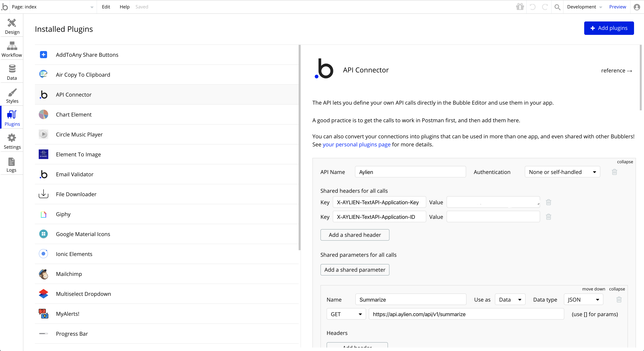
Task: Open the Design tab in sidebar
Action: click(12, 26)
